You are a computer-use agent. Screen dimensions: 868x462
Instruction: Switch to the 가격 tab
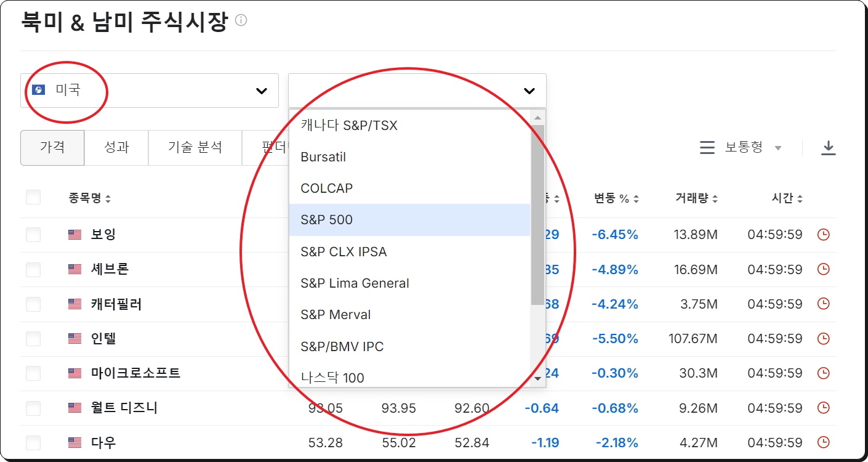pos(52,148)
